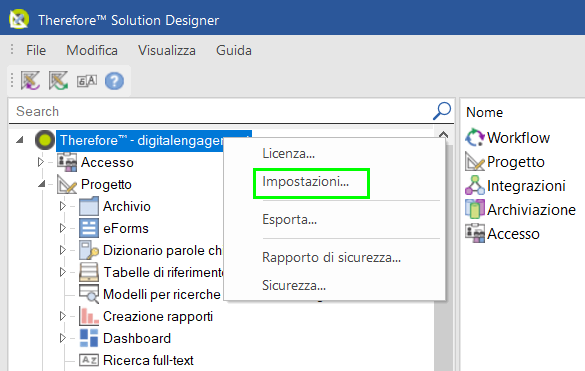
Task: Select the Archivio tree label
Action: pyautogui.click(x=127, y=206)
